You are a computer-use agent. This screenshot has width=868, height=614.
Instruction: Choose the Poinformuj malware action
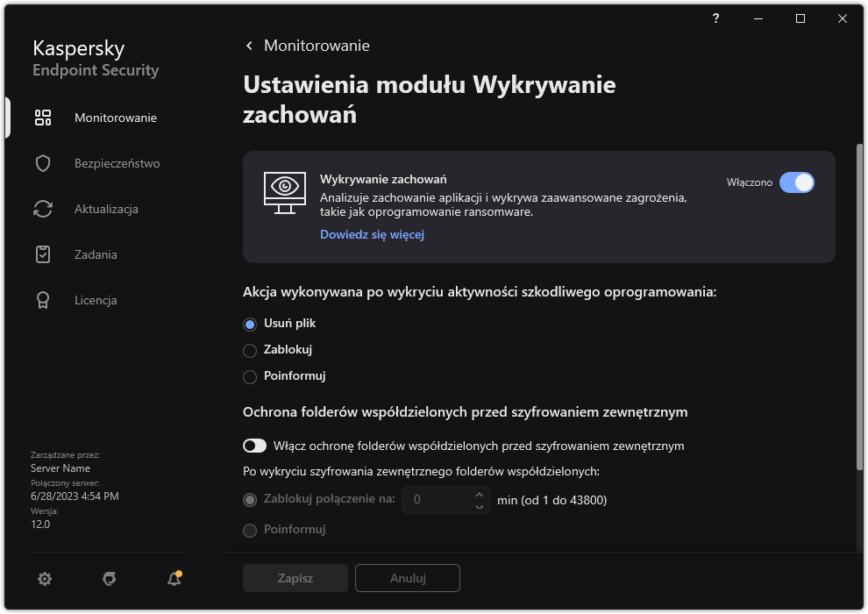[248, 375]
